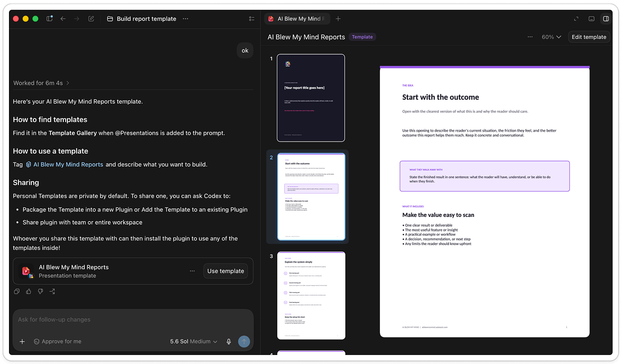
Task: Select slide 1 thumbnail
Action: click(311, 98)
